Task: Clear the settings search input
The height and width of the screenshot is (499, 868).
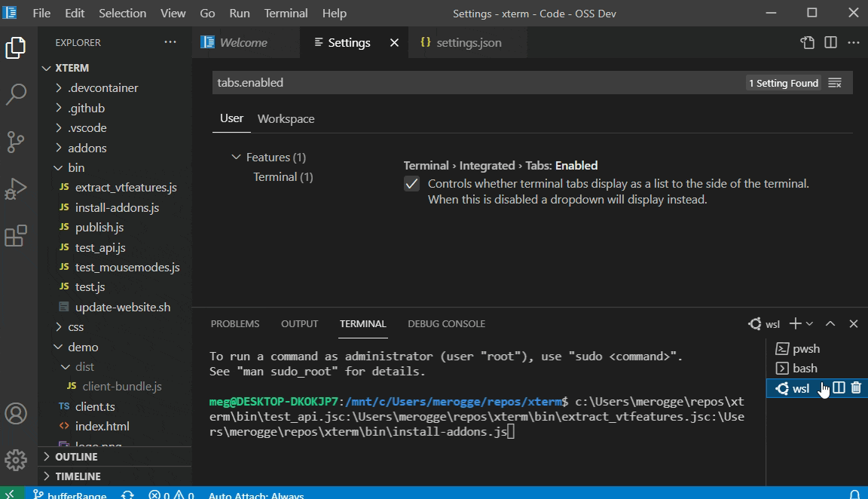Action: click(835, 83)
